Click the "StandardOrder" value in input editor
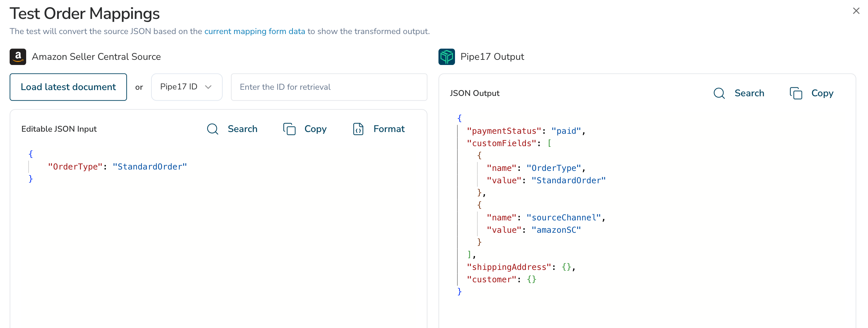The width and height of the screenshot is (868, 328). [x=150, y=167]
